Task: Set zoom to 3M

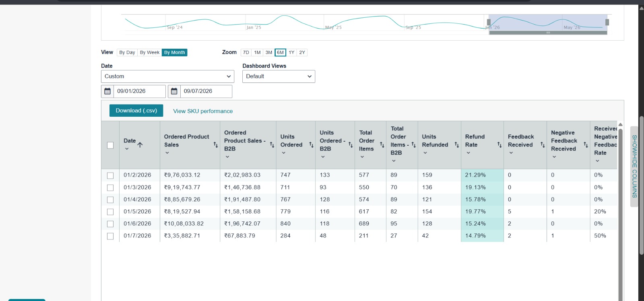Action: click(269, 53)
